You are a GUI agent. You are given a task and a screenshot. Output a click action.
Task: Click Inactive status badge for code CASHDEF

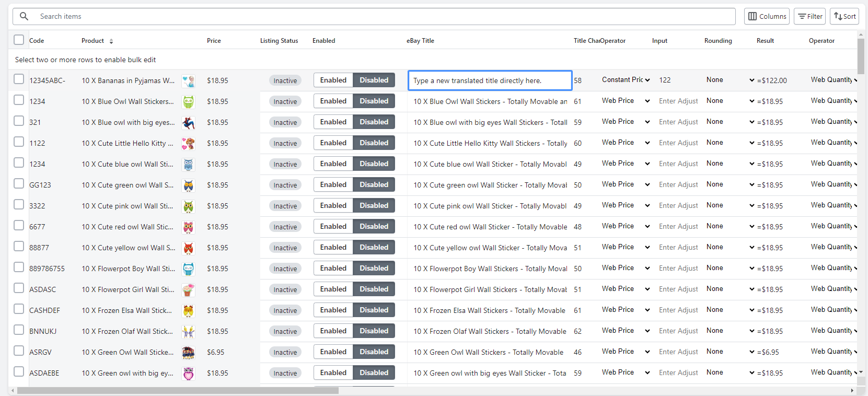click(285, 310)
